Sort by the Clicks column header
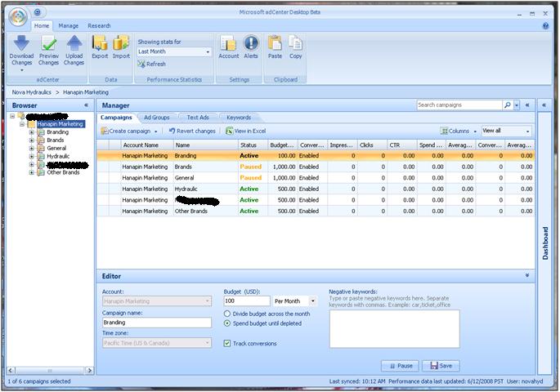The width and height of the screenshot is (560, 392). [x=372, y=145]
